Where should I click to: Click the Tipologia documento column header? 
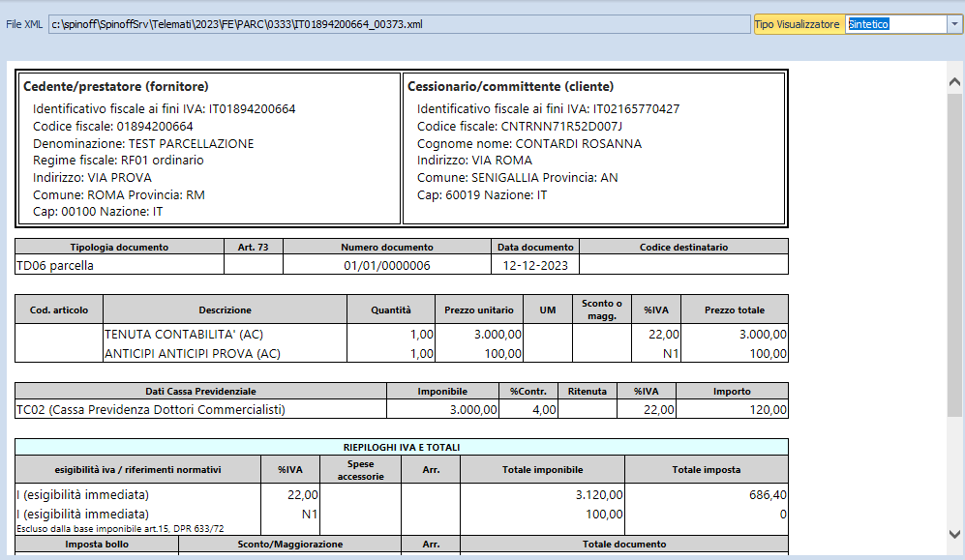[x=119, y=247]
